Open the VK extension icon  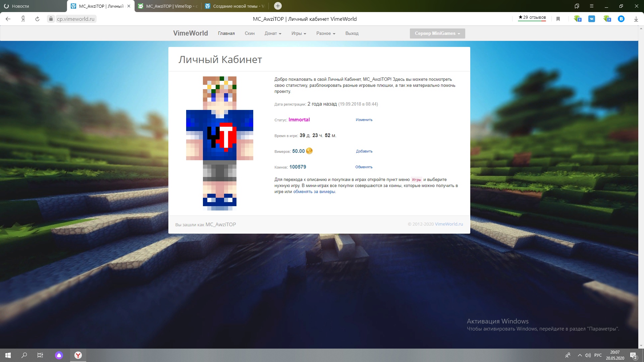pos(592,19)
